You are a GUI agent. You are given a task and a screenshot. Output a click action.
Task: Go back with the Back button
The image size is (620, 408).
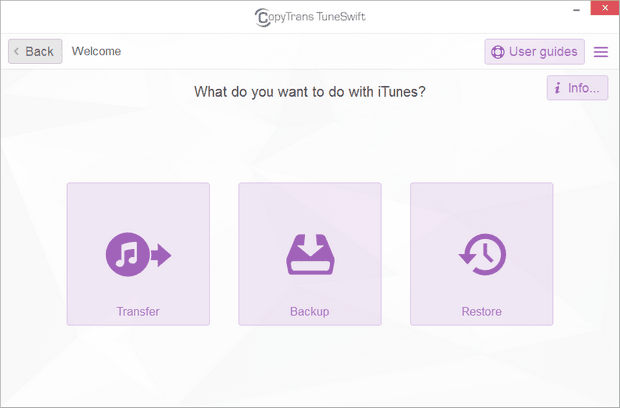tap(35, 51)
